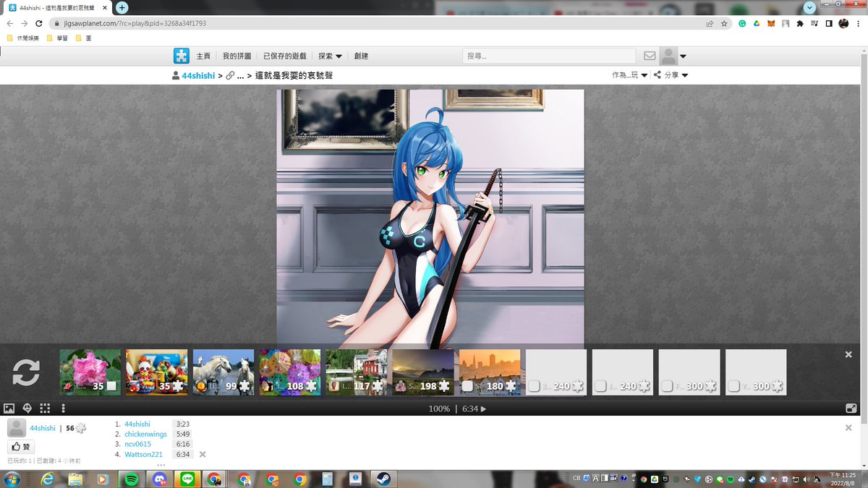The image size is (868, 488).
Task: Open LINE from the taskbar
Action: (187, 479)
